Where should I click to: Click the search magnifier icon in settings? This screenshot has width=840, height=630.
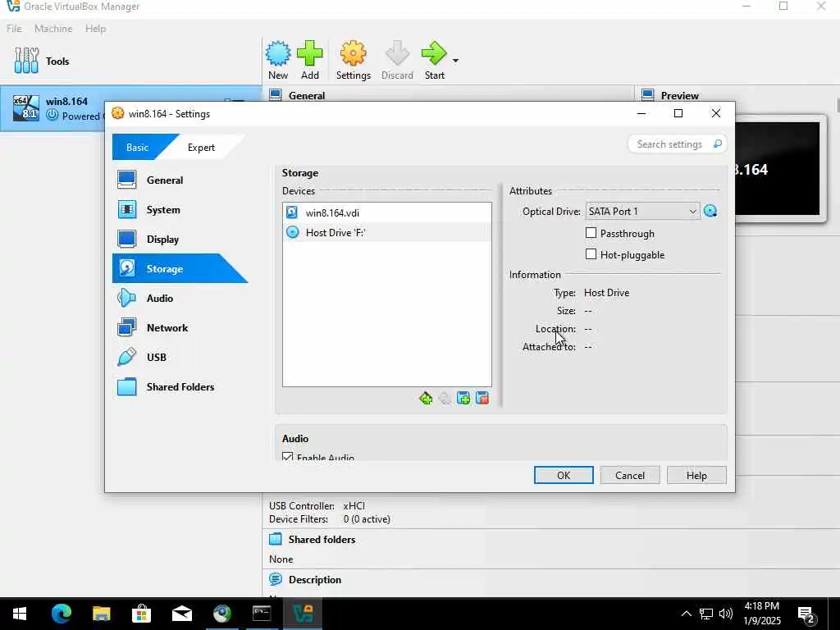point(717,144)
